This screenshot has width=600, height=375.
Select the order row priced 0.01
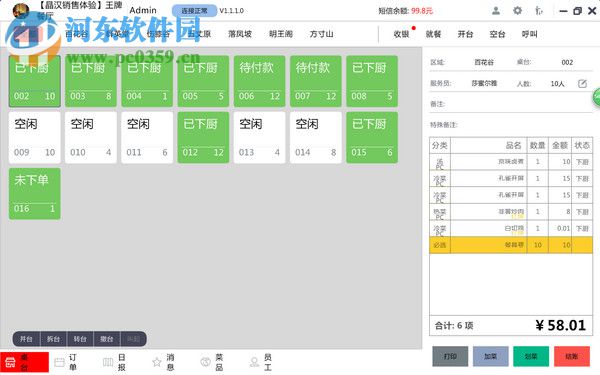click(511, 228)
